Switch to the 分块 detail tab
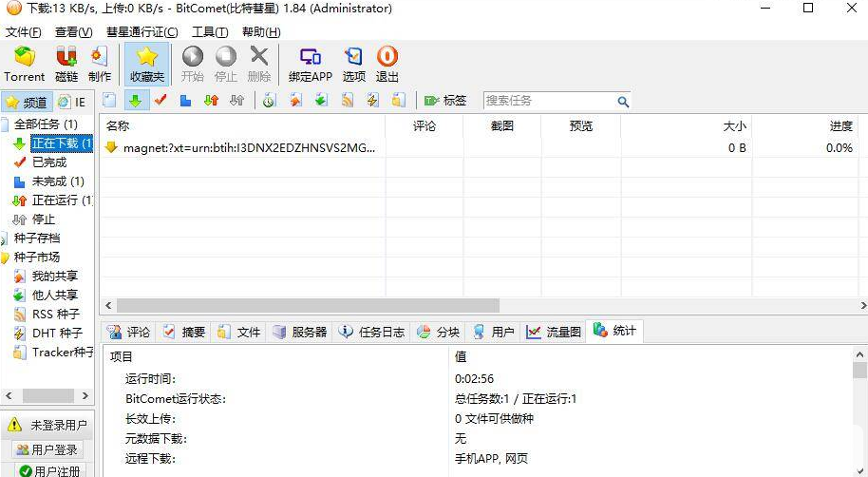The image size is (868, 477). [x=439, y=332]
